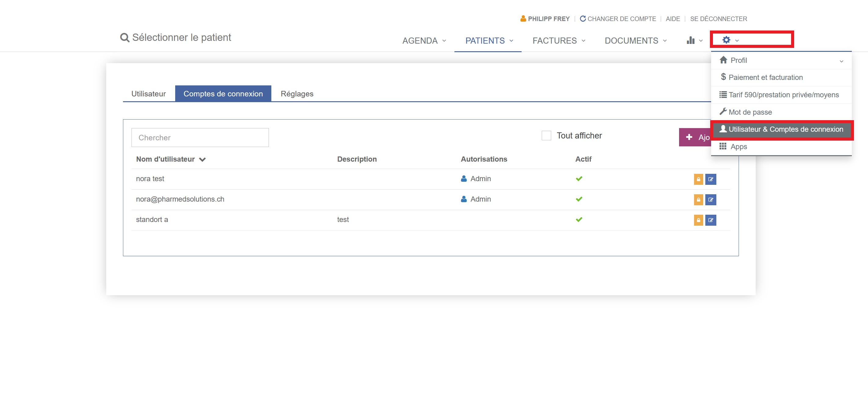Open Tarif 590/prestation privée/moyens
Viewport: 868px width, 405px height.
coord(781,95)
